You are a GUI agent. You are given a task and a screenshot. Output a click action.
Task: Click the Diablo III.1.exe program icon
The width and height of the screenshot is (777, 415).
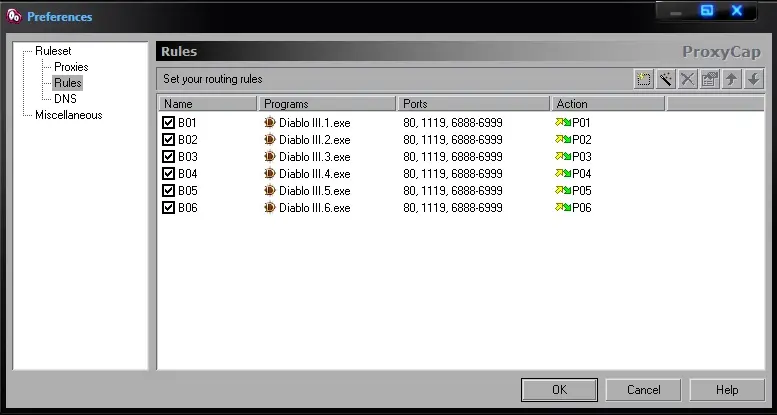[x=270, y=122]
